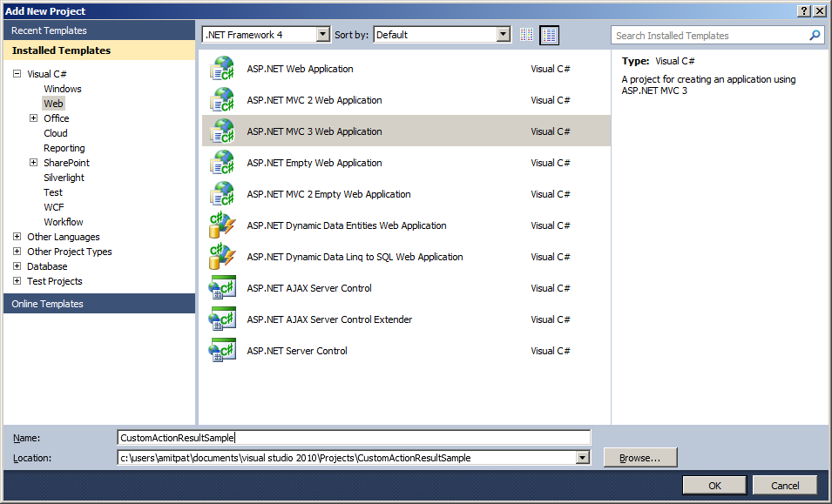
Task: Select ASP.NET Server Control template name
Action: (x=297, y=351)
